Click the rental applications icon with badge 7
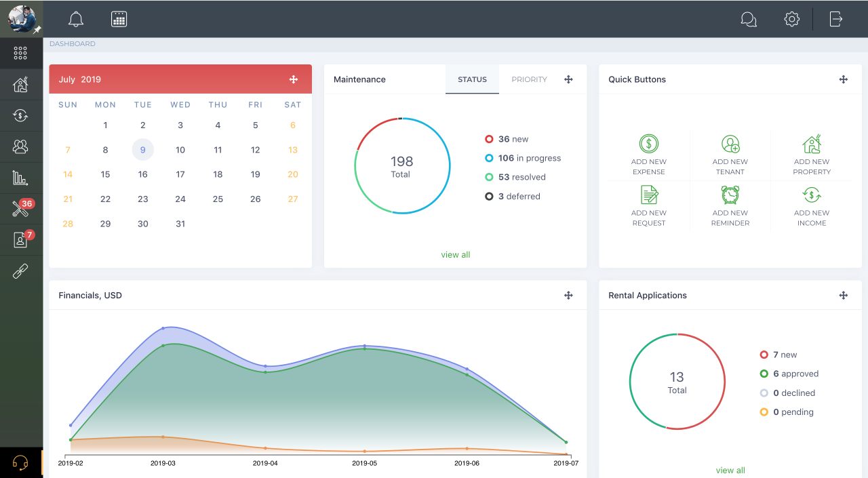 tap(20, 239)
